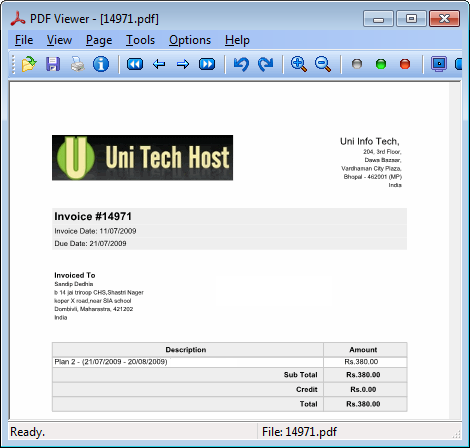Jump to first page with double-left icon
The image size is (470, 448).
click(x=135, y=64)
